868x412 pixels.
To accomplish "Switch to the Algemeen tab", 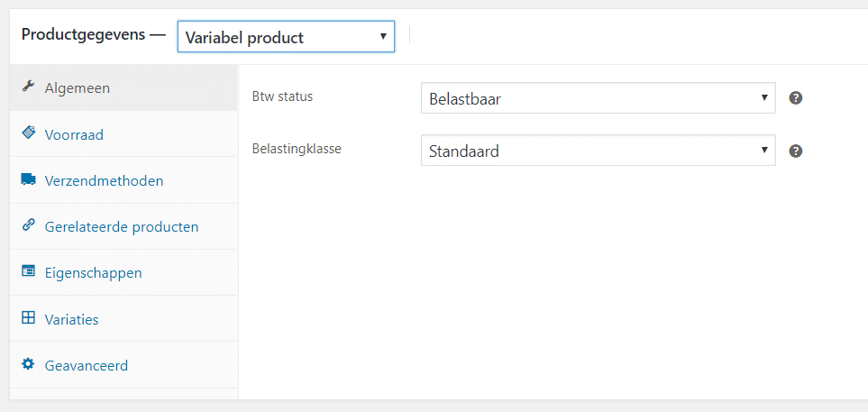I will (124, 87).
